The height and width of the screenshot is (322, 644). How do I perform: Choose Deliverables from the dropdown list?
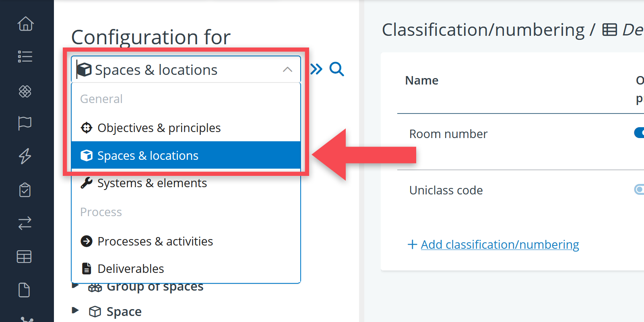click(131, 269)
